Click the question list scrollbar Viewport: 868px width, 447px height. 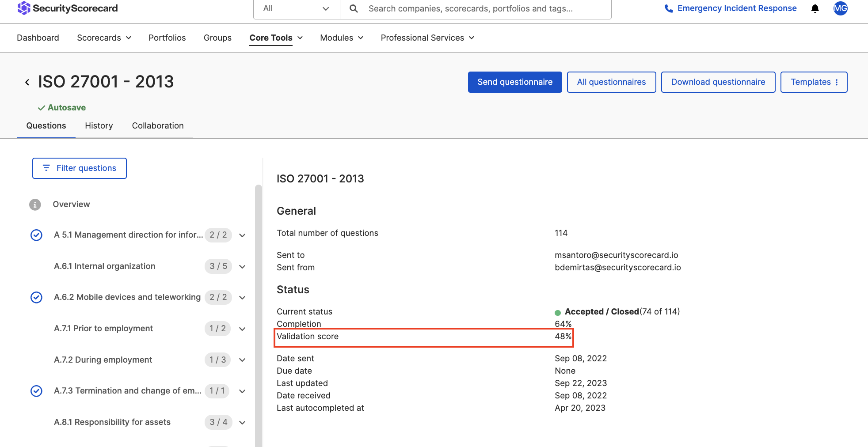[x=259, y=316]
